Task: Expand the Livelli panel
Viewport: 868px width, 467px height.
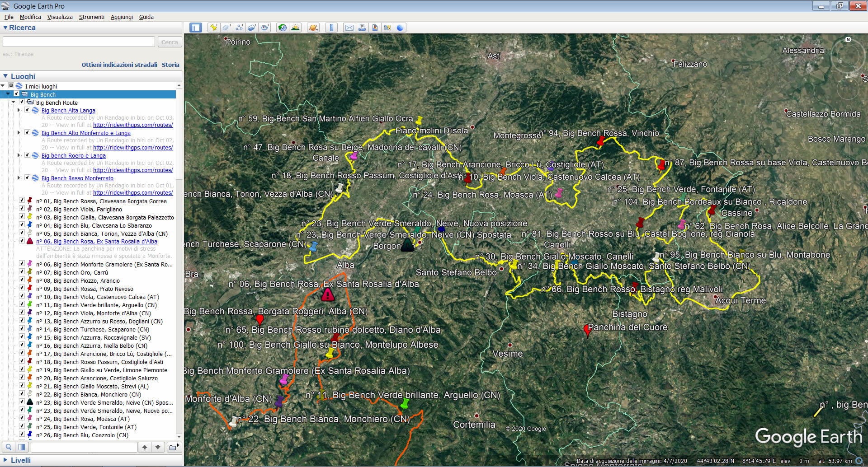Action: tap(5, 460)
